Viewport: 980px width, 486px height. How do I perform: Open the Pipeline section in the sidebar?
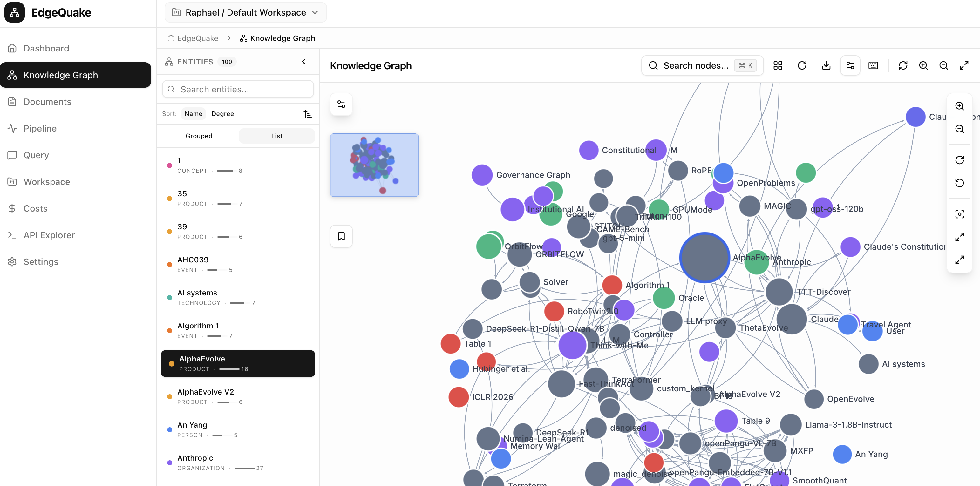click(40, 128)
